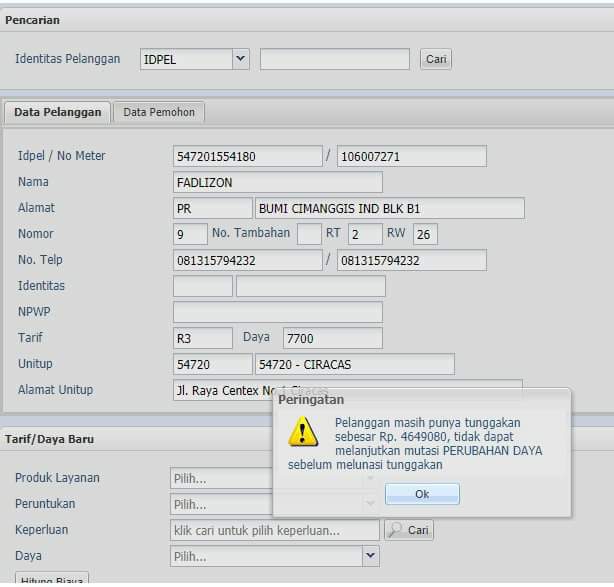Switch to the Data Pemohon tab

point(159,112)
